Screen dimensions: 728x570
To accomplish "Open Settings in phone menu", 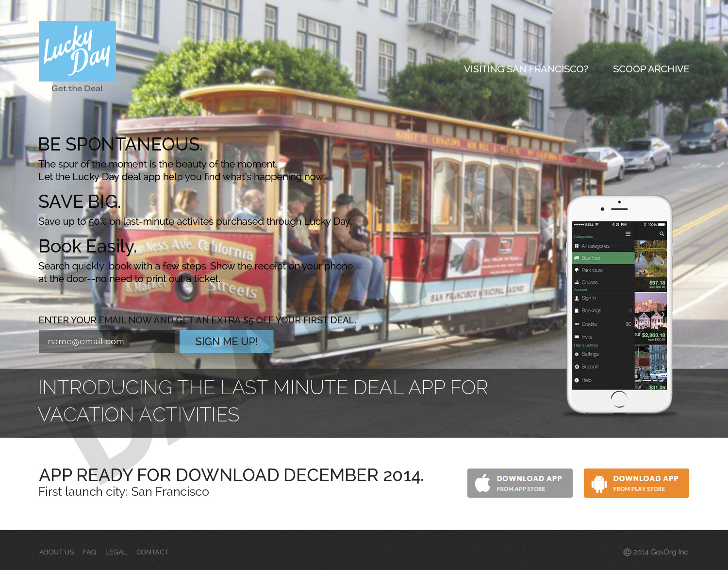I will pyautogui.click(x=603, y=354).
